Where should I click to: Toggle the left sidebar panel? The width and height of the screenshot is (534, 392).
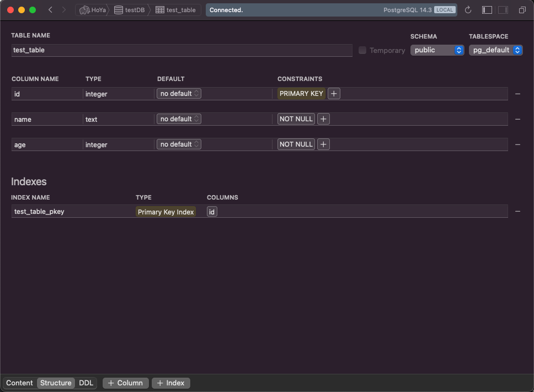pyautogui.click(x=487, y=10)
